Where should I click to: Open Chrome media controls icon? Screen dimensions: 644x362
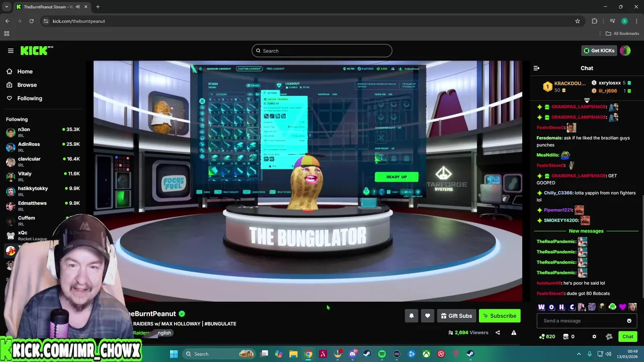coord(612,21)
